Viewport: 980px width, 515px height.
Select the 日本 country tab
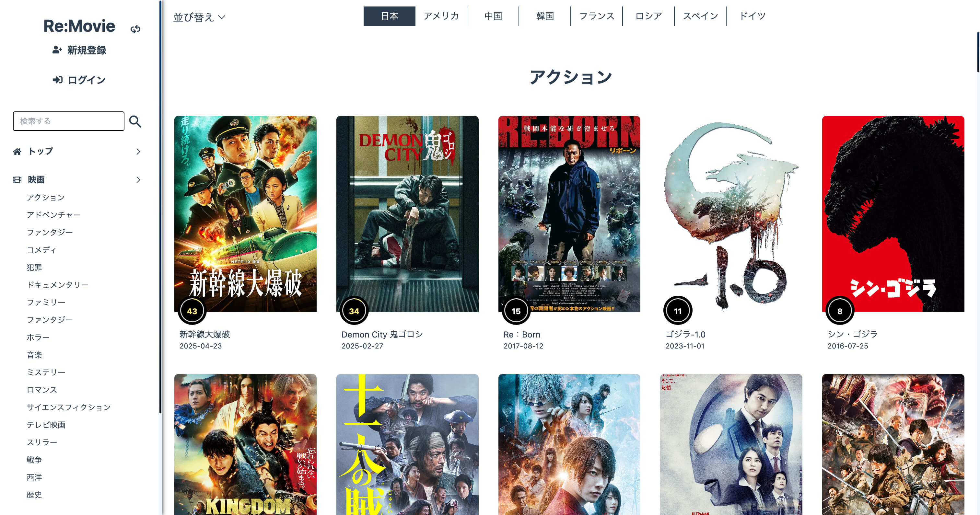389,16
